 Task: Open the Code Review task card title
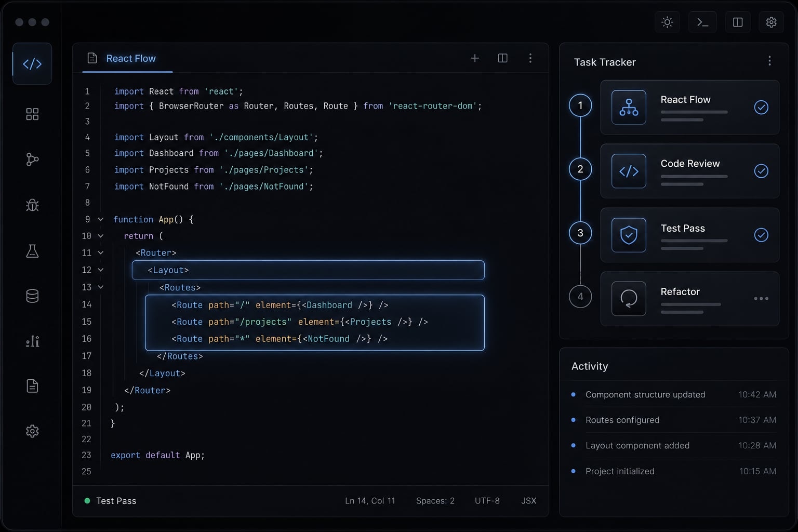(690, 163)
